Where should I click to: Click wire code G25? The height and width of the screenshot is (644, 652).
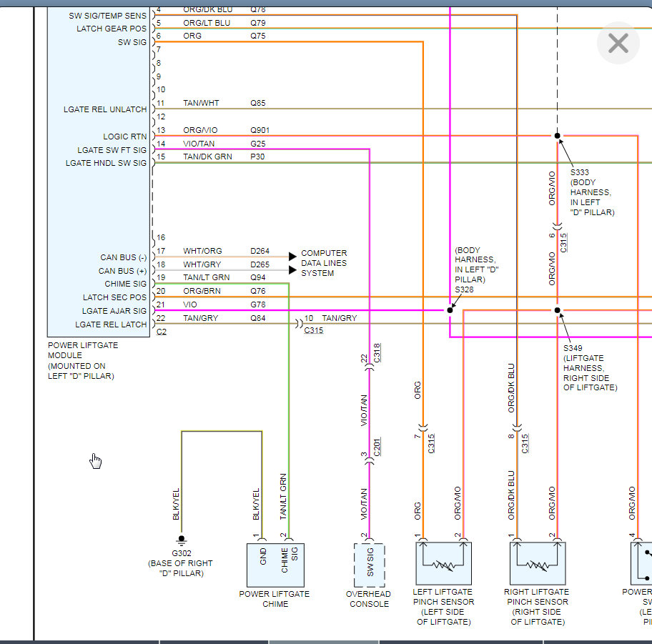pos(258,144)
